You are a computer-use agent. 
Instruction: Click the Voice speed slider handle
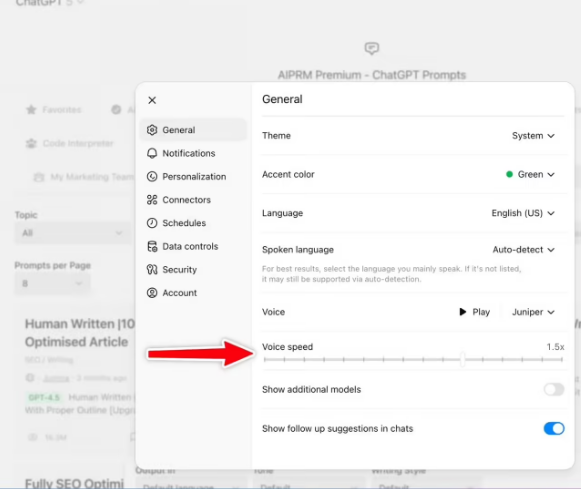coord(462,360)
